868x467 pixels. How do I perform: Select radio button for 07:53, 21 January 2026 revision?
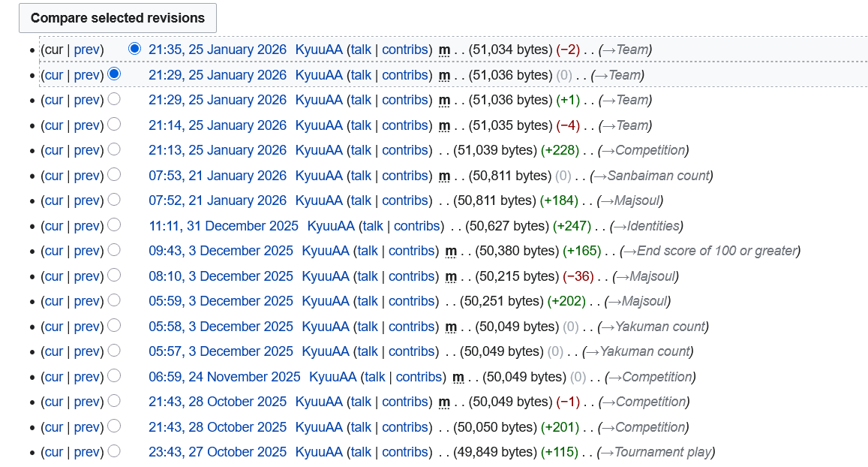114,174
